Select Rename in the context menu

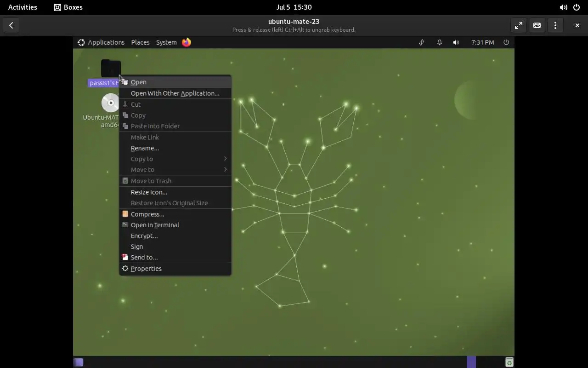tap(175, 148)
